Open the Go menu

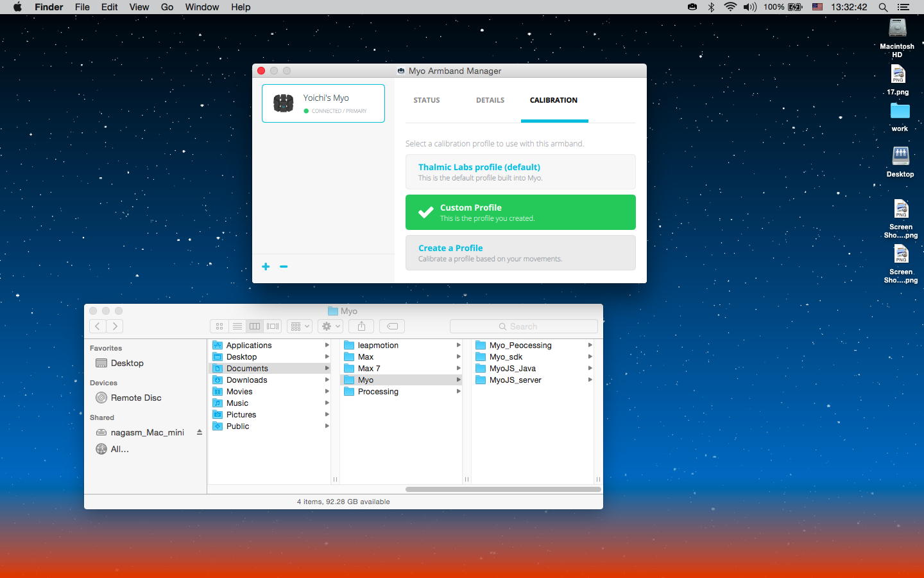pos(167,7)
